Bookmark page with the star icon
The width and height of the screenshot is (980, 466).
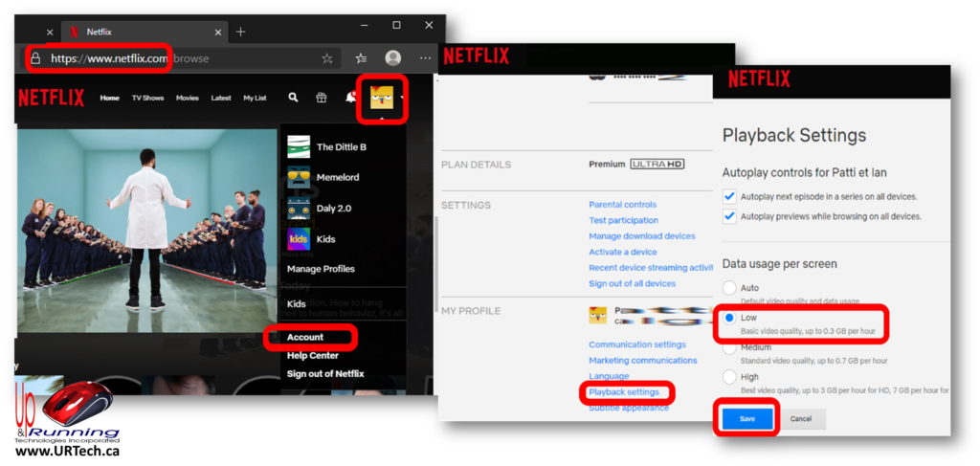(x=327, y=58)
